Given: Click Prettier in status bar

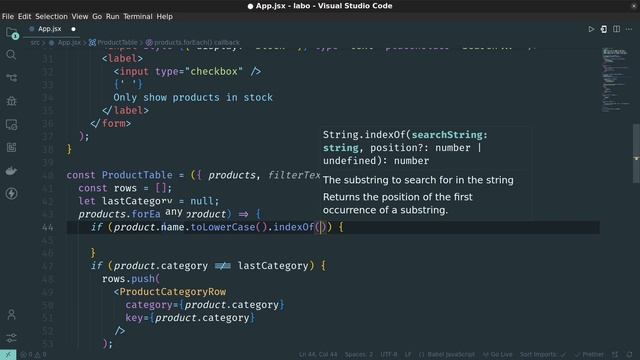Looking at the screenshot, I should (x=589, y=355).
